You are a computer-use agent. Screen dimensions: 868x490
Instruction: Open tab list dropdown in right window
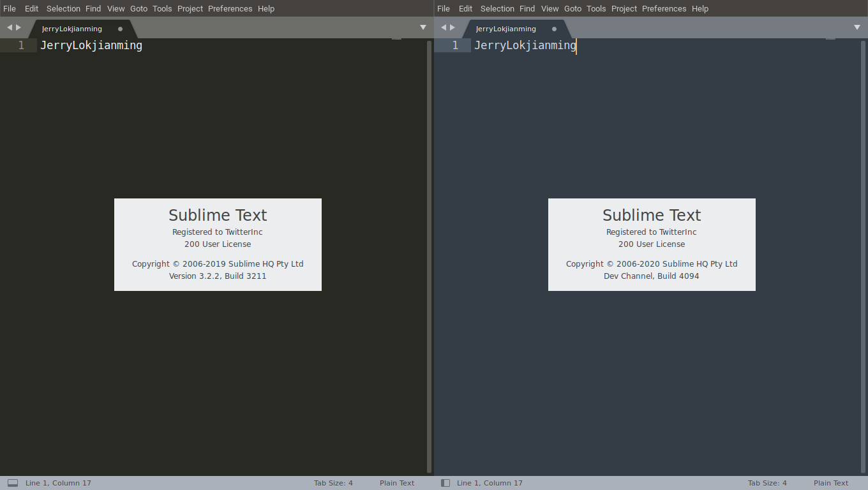(x=857, y=27)
